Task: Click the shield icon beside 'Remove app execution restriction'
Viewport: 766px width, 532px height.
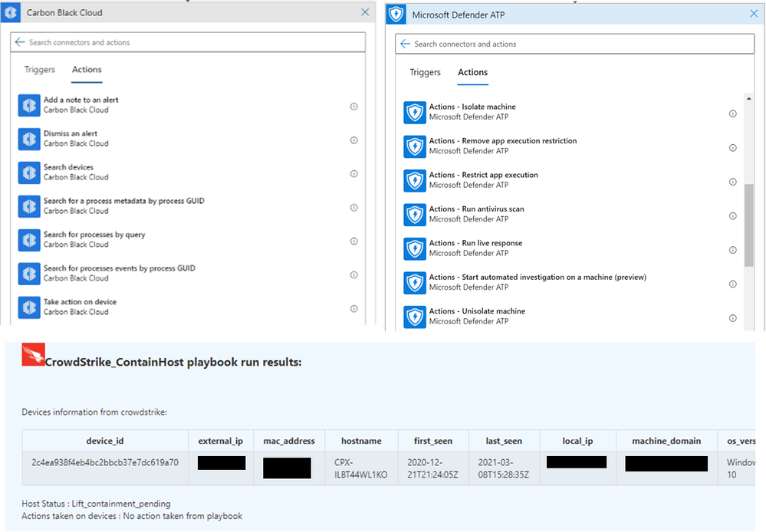Action: pos(415,146)
